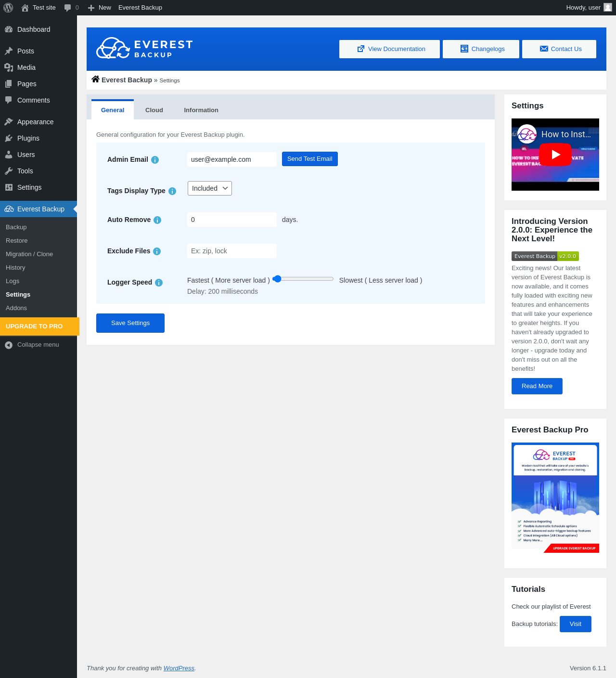Click the breadcrumb home icon
Viewport: 616px width, 678px height.
tap(95, 79)
